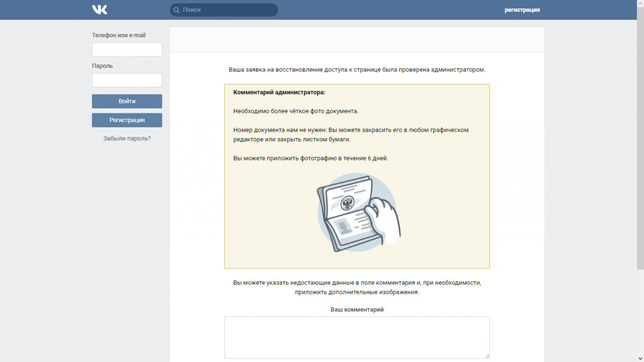Click the VK logo icon
Image resolution: width=644 pixels, height=362 pixels.
pos(99,10)
